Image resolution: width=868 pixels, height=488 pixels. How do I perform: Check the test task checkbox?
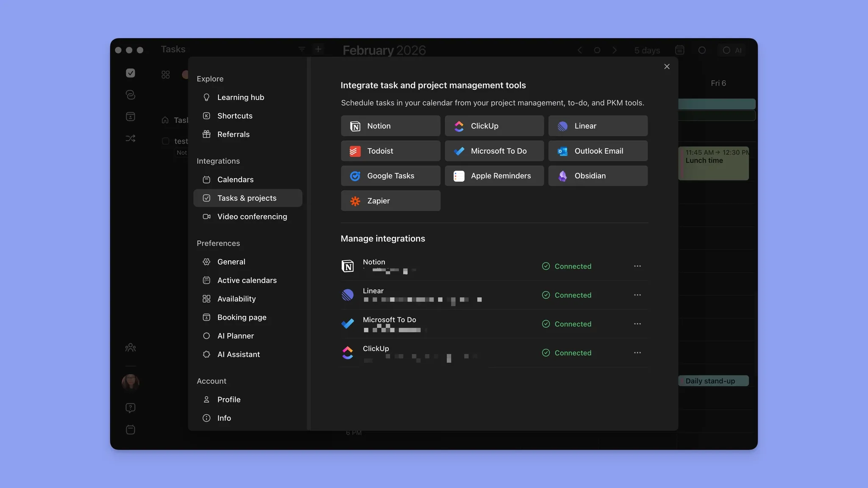(x=166, y=141)
